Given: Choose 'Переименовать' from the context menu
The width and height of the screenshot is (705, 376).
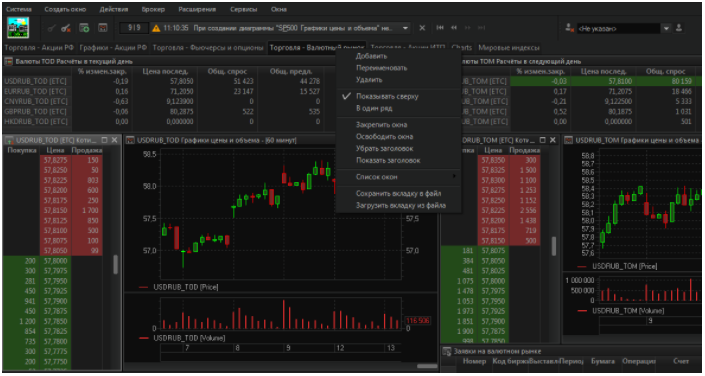Looking at the screenshot, I should [382, 68].
